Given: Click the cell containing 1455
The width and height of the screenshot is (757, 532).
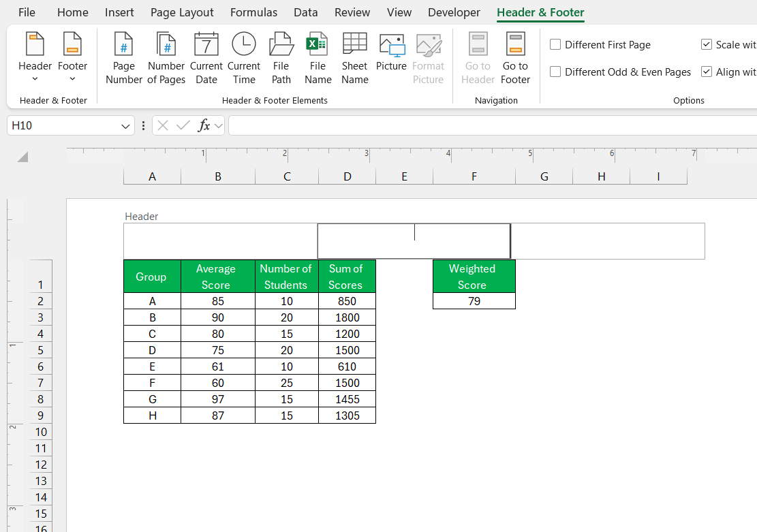Looking at the screenshot, I should [x=347, y=399].
